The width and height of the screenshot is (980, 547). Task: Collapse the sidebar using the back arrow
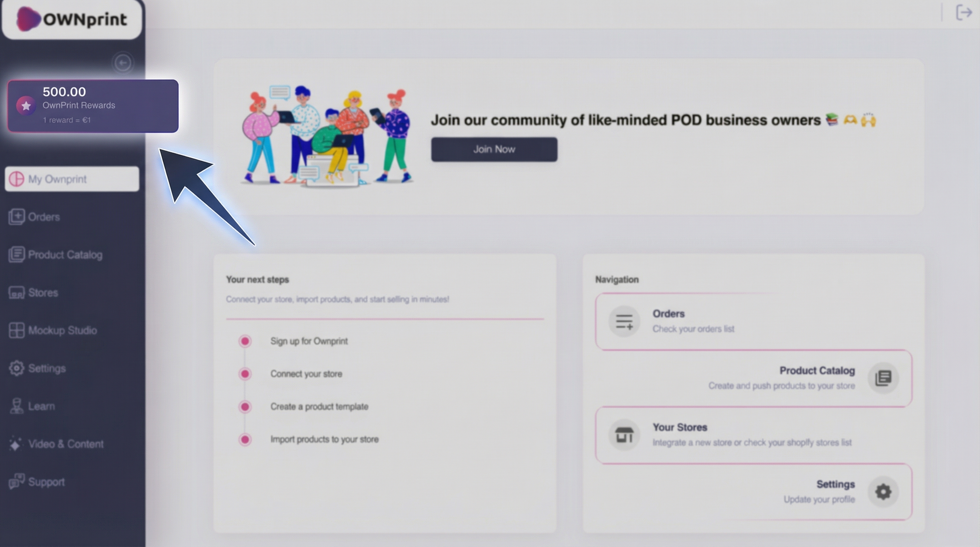pos(123,63)
